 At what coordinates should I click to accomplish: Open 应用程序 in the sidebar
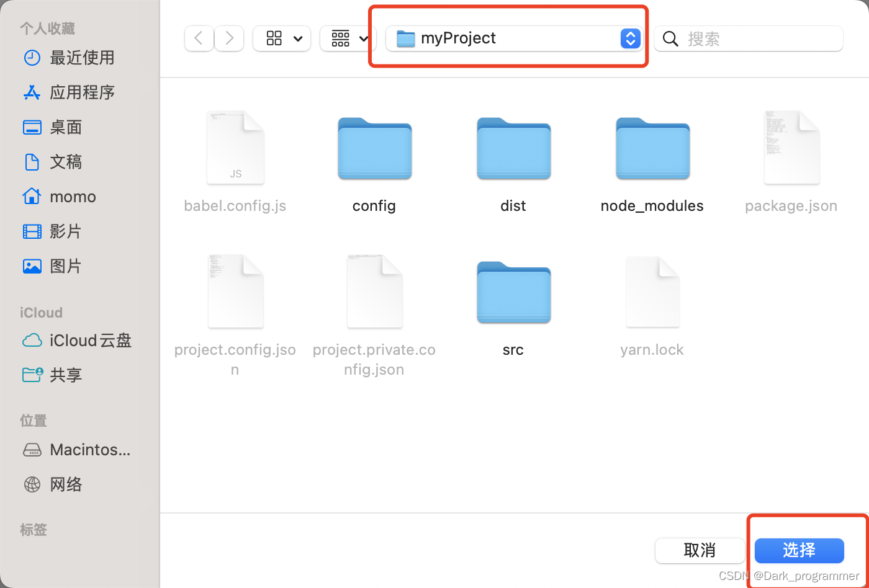[68, 92]
